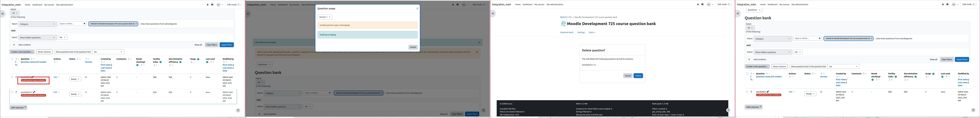This screenshot has height=118, width=980.
Task: Open Home nav item in two-question panel
Action: pyautogui.click(x=27, y=5)
